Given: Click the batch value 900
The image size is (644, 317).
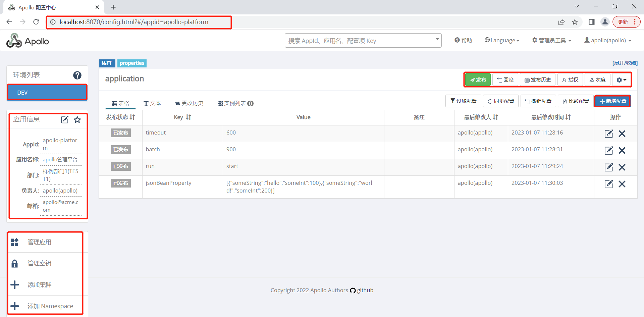Looking at the screenshot, I should pos(231,149).
